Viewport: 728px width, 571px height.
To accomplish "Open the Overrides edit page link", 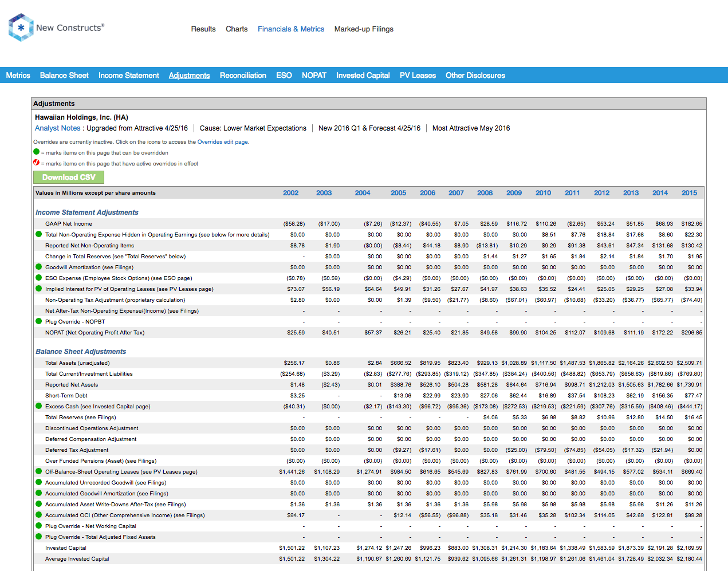I will (223, 142).
